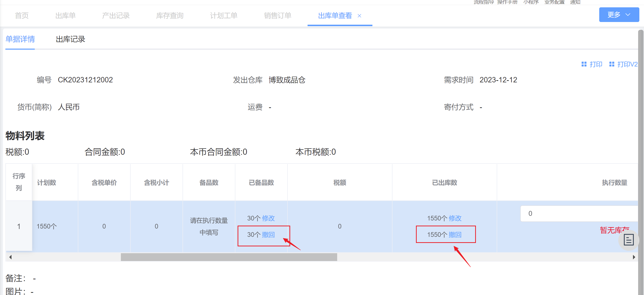Open the 单据详情 sub-tab
The image size is (644, 295).
click(20, 39)
